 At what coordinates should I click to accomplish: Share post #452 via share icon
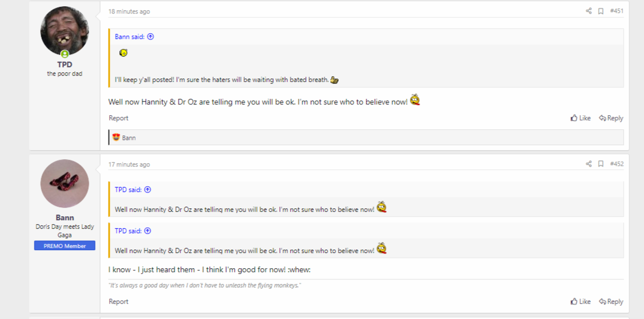(x=589, y=164)
